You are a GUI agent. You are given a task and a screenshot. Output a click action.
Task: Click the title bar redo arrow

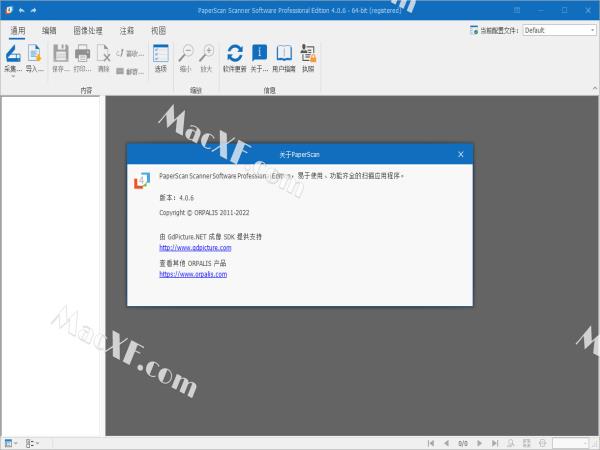(34, 10)
